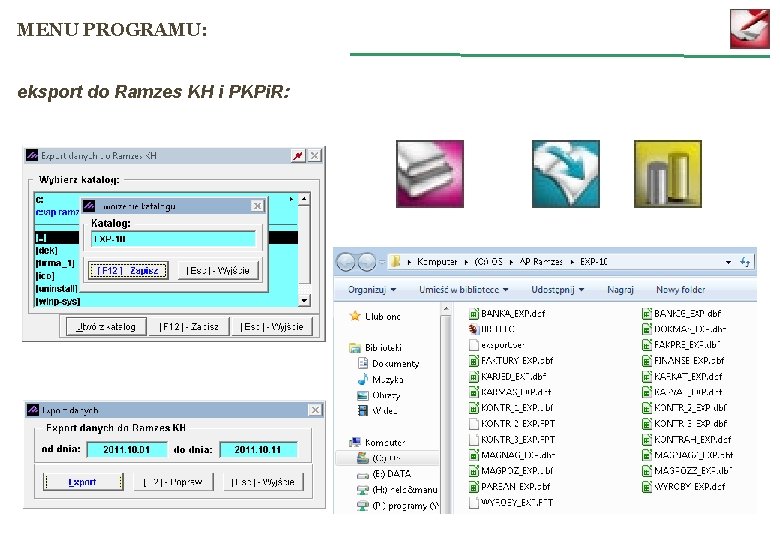Click Nagraj in the Explorer toolbar
This screenshot has height=540, width=780.
tap(620, 289)
